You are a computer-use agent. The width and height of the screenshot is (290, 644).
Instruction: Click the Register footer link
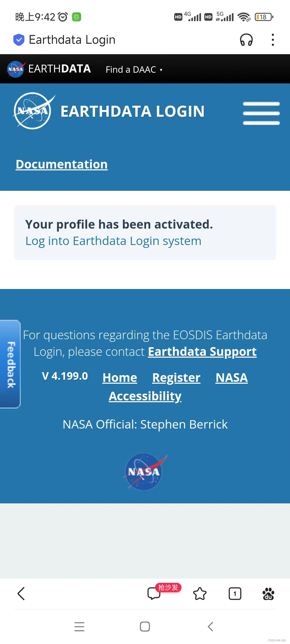(176, 377)
